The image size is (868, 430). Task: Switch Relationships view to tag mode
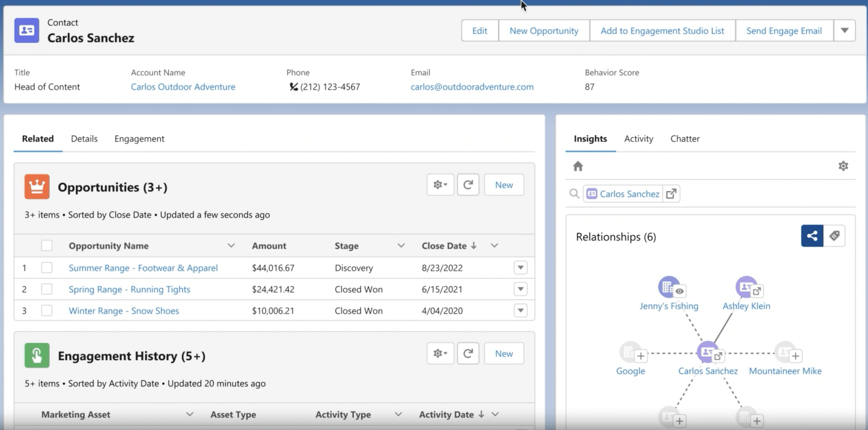(x=835, y=236)
